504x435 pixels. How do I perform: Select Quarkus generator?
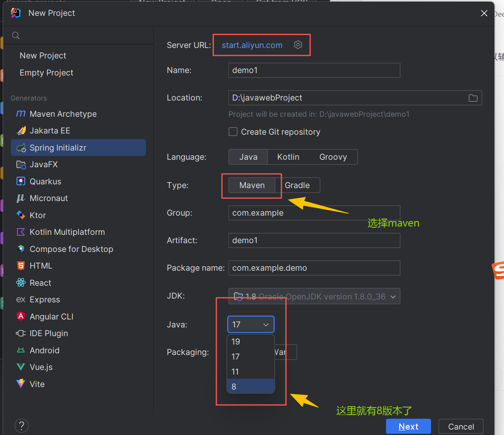pos(78,181)
